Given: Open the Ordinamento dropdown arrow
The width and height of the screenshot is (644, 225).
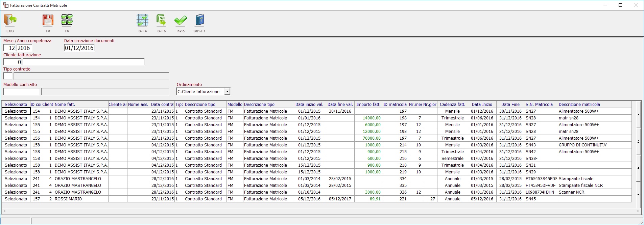Looking at the screenshot, I should click(x=228, y=91).
